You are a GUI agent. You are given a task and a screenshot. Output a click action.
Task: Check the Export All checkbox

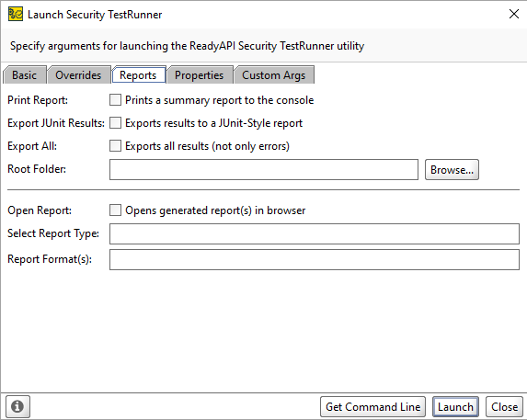click(x=115, y=146)
